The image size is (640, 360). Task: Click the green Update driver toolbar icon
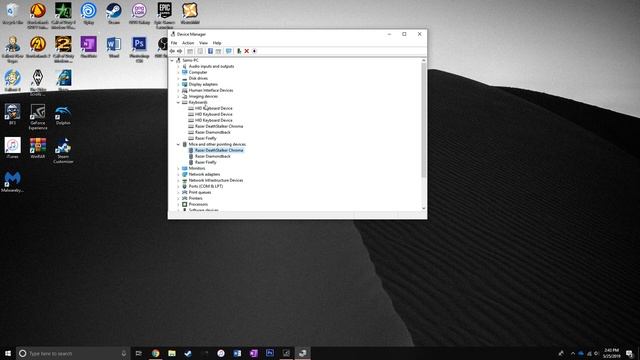coord(239,51)
